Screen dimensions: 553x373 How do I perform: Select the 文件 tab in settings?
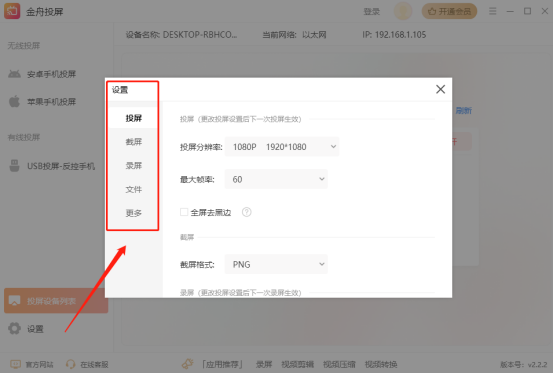pos(133,189)
